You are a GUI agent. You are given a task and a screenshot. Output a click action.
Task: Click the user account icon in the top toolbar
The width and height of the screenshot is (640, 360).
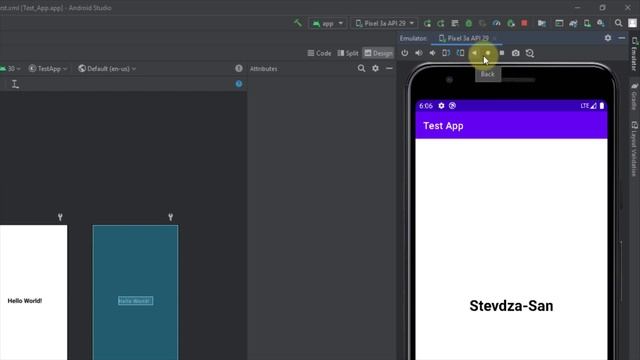(632, 23)
